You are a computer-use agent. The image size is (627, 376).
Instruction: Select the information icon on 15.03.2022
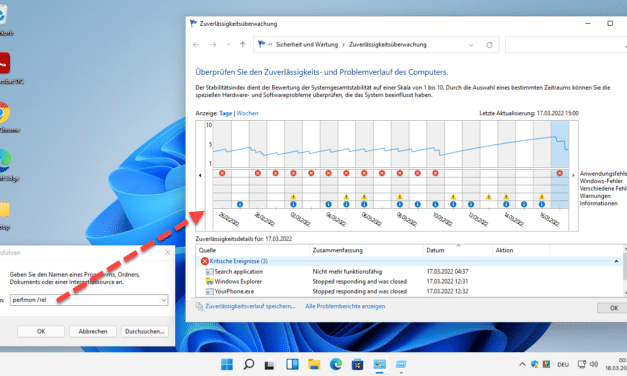(x=524, y=204)
